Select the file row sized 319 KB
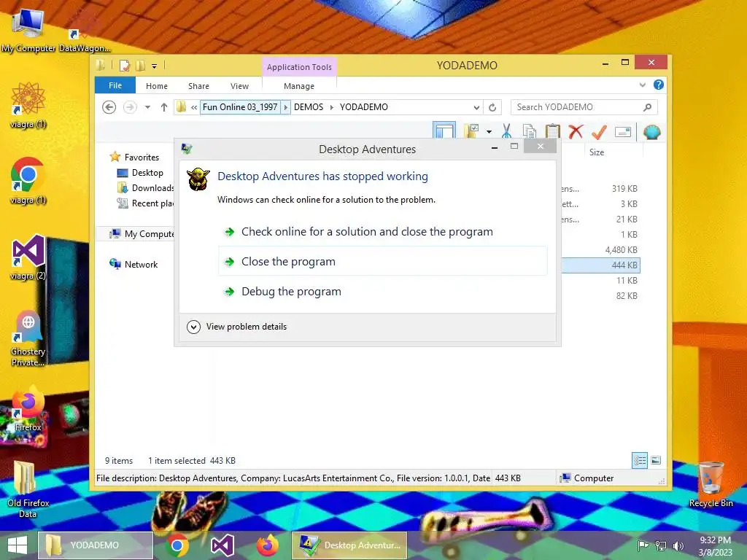Viewport: 747px width, 560px height. pos(600,189)
